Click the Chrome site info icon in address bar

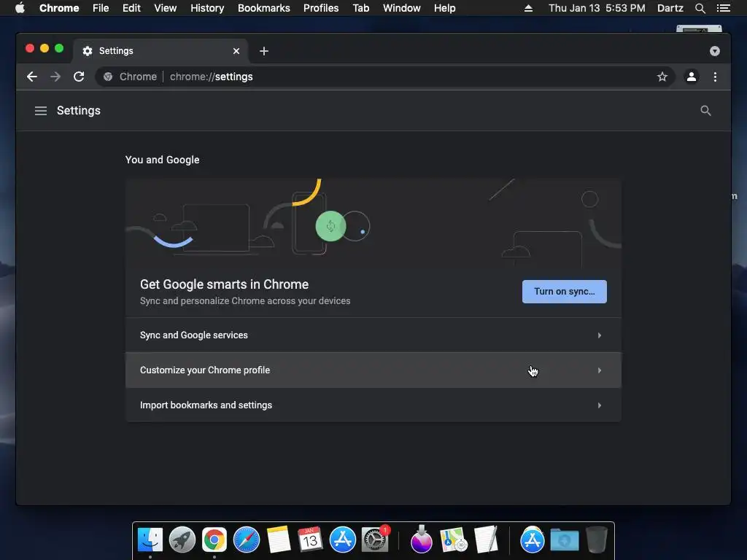108,77
